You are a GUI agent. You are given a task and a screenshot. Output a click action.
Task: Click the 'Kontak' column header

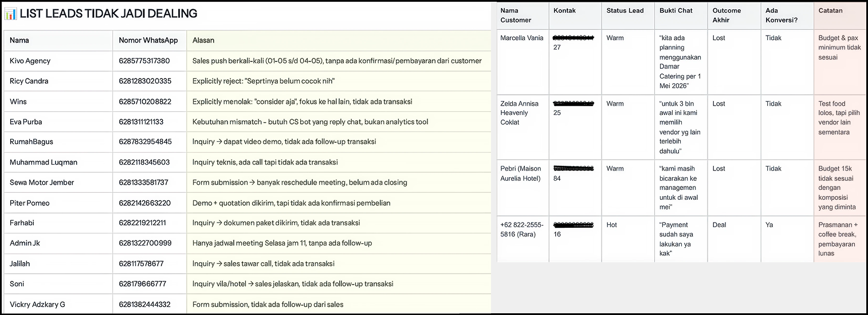pyautogui.click(x=575, y=15)
